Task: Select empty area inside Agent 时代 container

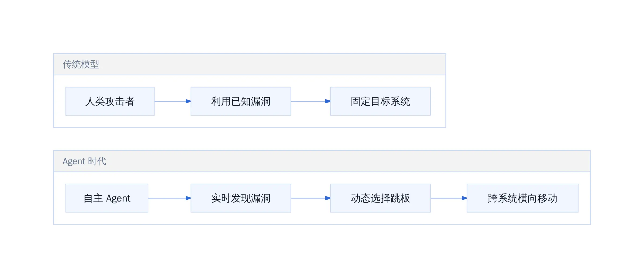Action: tap(322, 218)
